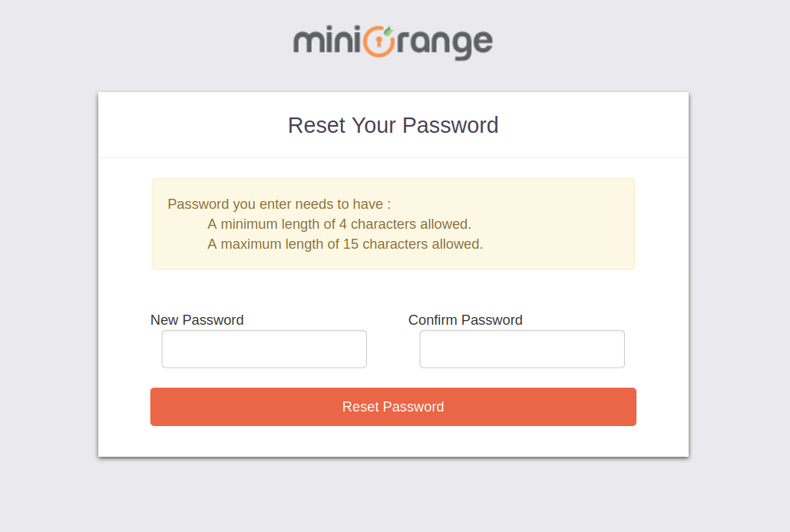The height and width of the screenshot is (532, 790).
Task: Click the yellow password requirements box
Action: pos(393,223)
